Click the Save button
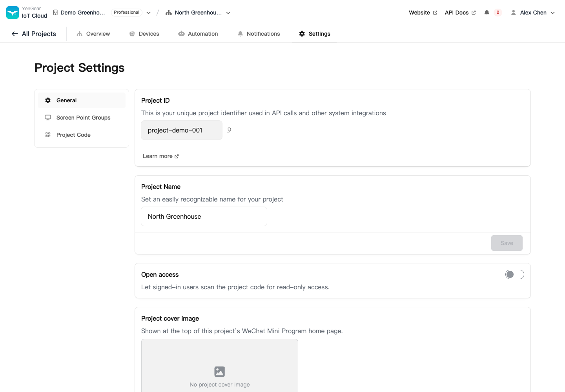565x392 pixels. pos(507,243)
